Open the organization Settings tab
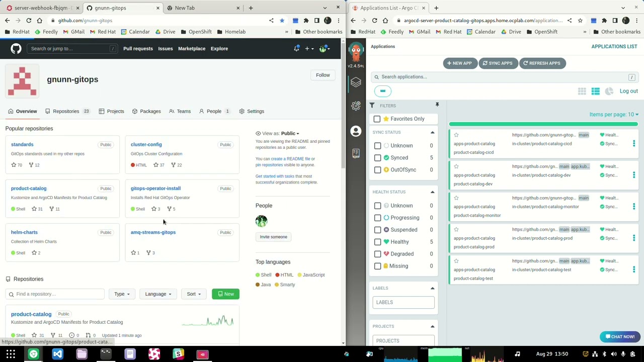The width and height of the screenshot is (644, 362). pyautogui.click(x=251, y=111)
